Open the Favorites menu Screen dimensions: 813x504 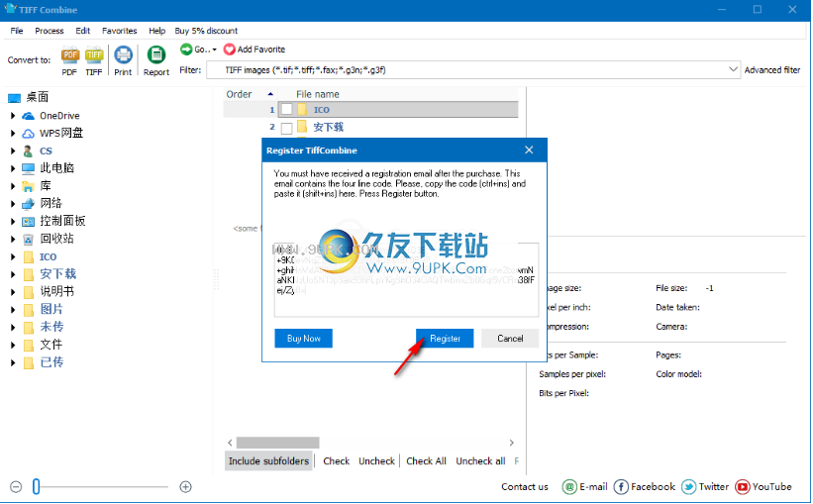(119, 31)
